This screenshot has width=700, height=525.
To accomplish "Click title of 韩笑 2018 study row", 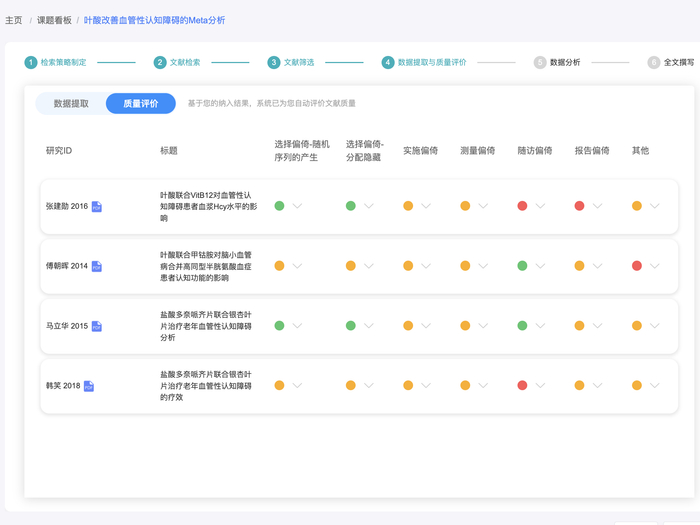I will tap(207, 385).
